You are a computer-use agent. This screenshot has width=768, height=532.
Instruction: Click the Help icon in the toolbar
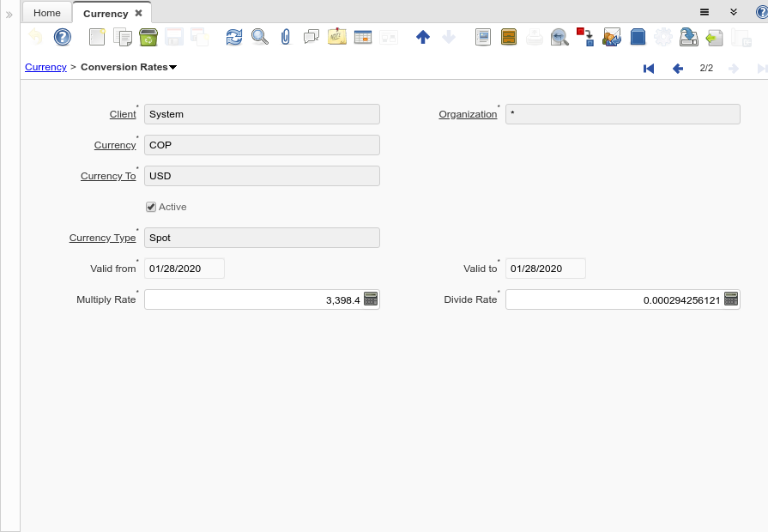(63, 37)
